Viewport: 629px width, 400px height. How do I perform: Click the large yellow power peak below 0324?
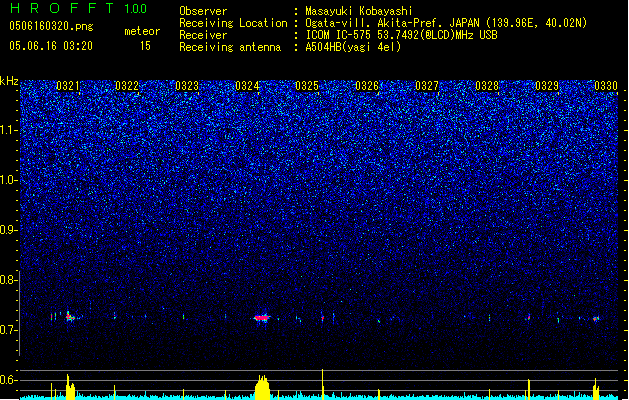(x=262, y=387)
